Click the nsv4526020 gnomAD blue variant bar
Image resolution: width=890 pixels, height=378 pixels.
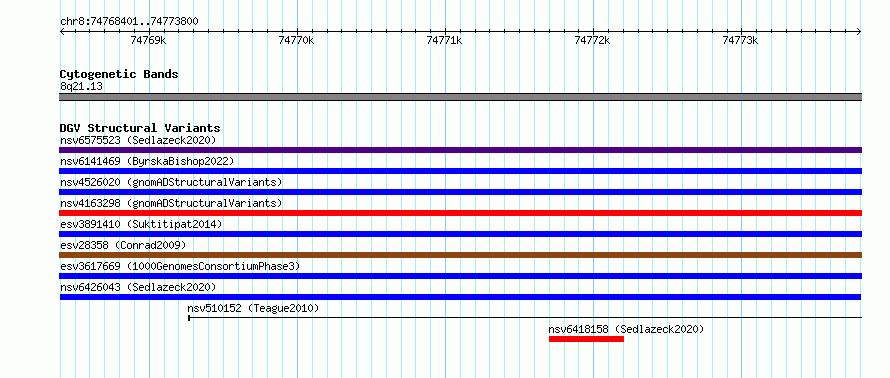point(460,192)
